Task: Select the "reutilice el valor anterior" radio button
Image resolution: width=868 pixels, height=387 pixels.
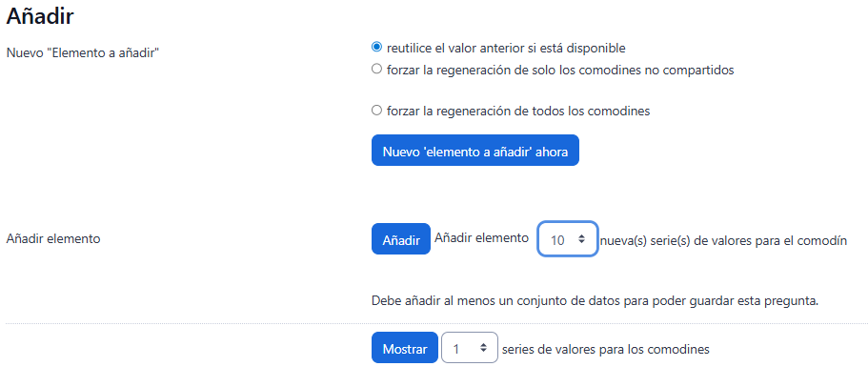Action: (x=376, y=47)
